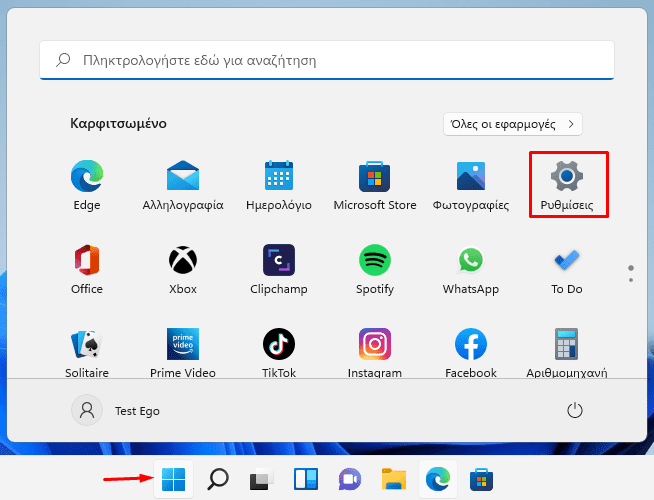Viewport: 654px width, 500px height.
Task: Launch the TikTok app
Action: click(279, 352)
